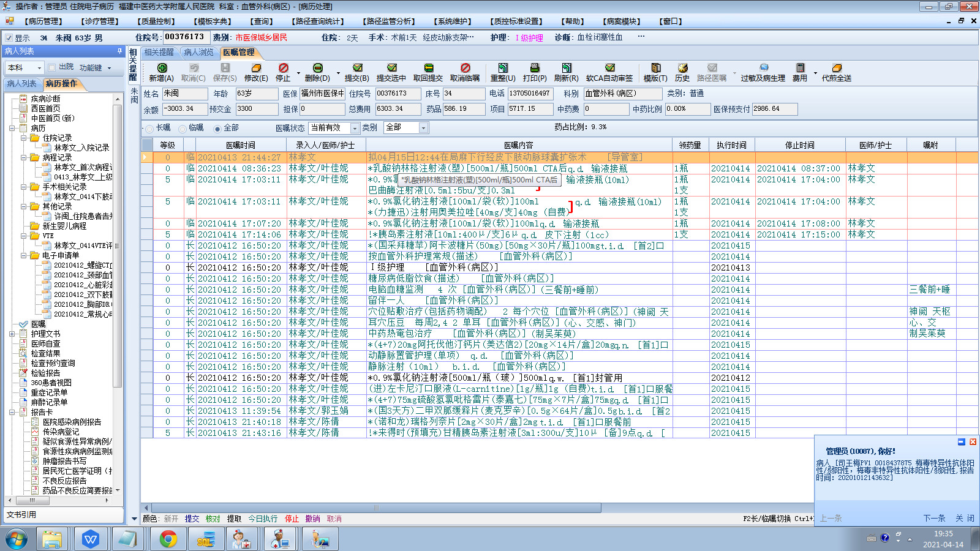Screen dimensions: 980x551
Task: Open 医嘱 in the record tree
Action: pyautogui.click(x=38, y=324)
